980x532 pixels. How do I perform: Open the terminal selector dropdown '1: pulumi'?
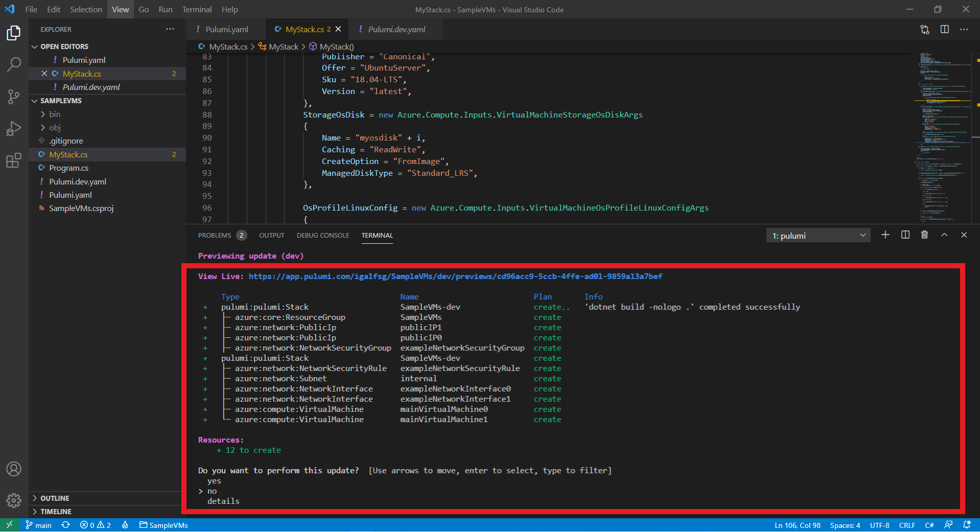click(x=818, y=236)
